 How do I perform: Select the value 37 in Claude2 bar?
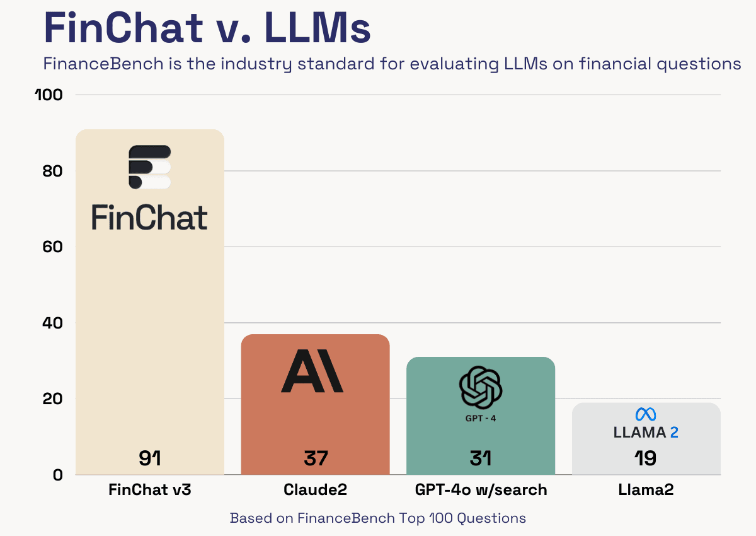316,458
